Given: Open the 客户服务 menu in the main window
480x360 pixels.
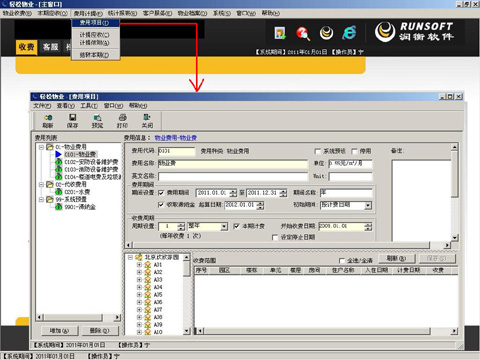Looking at the screenshot, I should pos(157,13).
